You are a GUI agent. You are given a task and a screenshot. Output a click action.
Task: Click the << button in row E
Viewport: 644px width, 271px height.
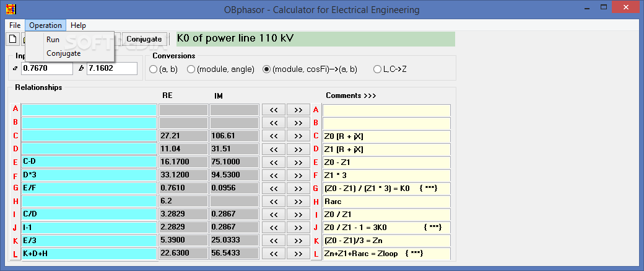click(x=274, y=162)
